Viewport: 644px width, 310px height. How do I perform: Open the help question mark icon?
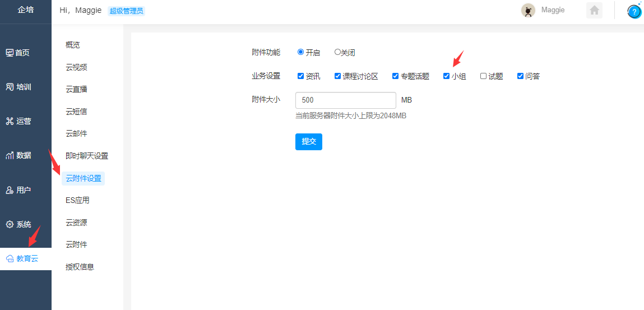click(634, 11)
